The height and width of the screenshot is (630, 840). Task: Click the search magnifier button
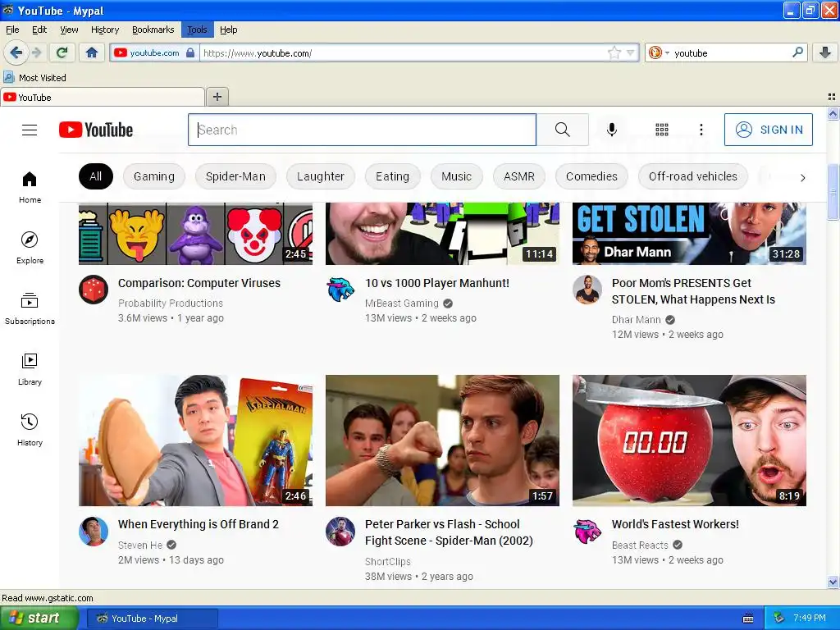[x=563, y=130]
